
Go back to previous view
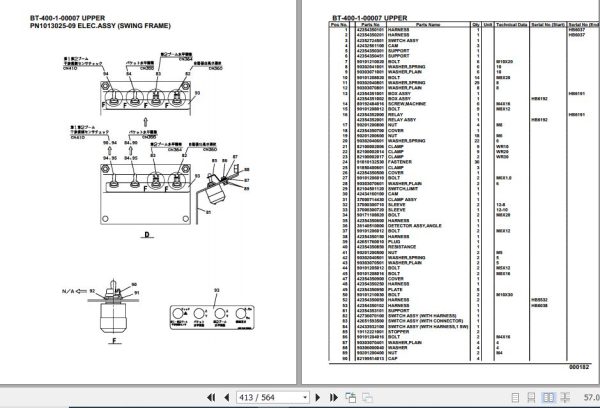tap(351, 398)
